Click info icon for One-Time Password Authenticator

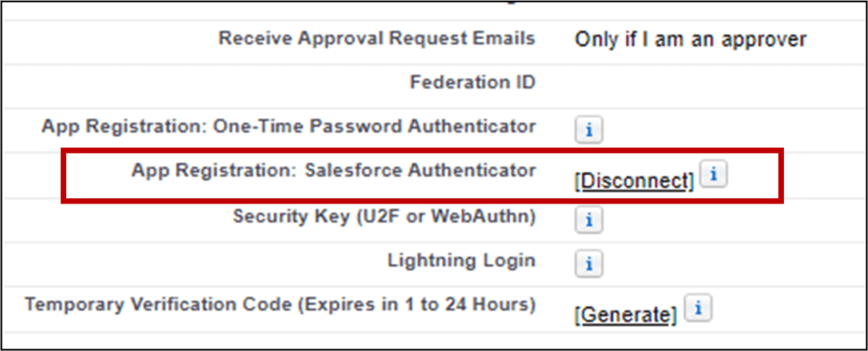coord(588,131)
